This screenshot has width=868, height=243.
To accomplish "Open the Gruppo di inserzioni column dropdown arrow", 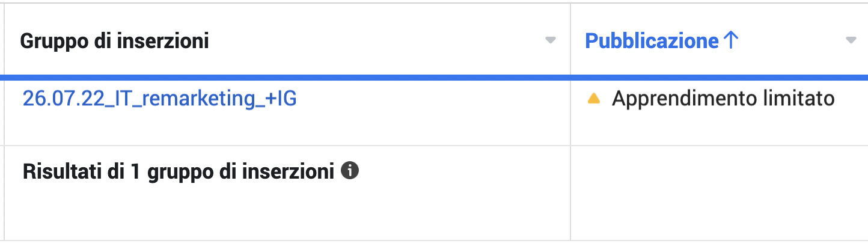I will pos(550,41).
